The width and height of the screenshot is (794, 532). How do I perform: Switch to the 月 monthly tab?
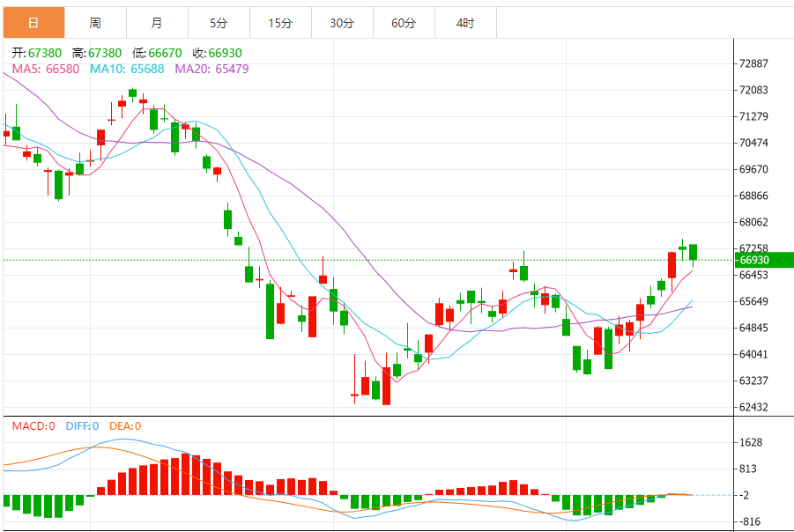[x=158, y=23]
